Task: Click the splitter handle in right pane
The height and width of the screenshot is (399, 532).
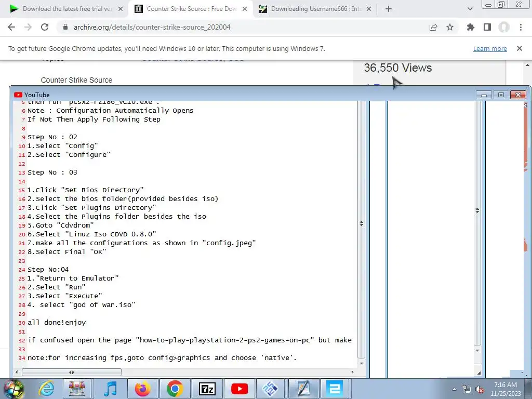Action: 477,211
